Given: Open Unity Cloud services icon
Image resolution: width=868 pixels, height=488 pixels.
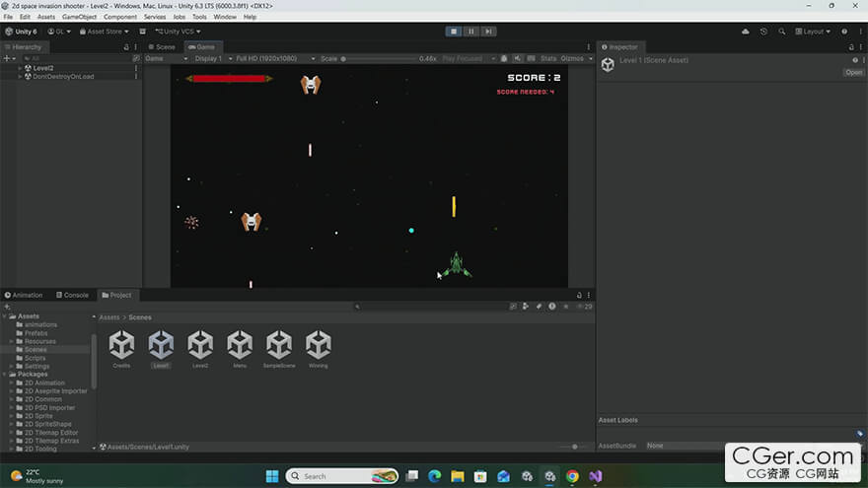Looking at the screenshot, I should [746, 32].
